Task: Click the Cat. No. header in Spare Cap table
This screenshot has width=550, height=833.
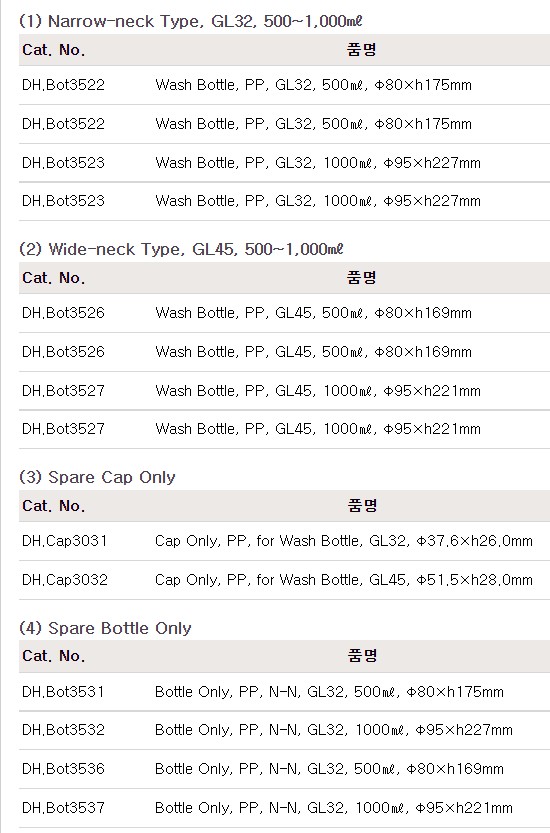Action: point(54,506)
